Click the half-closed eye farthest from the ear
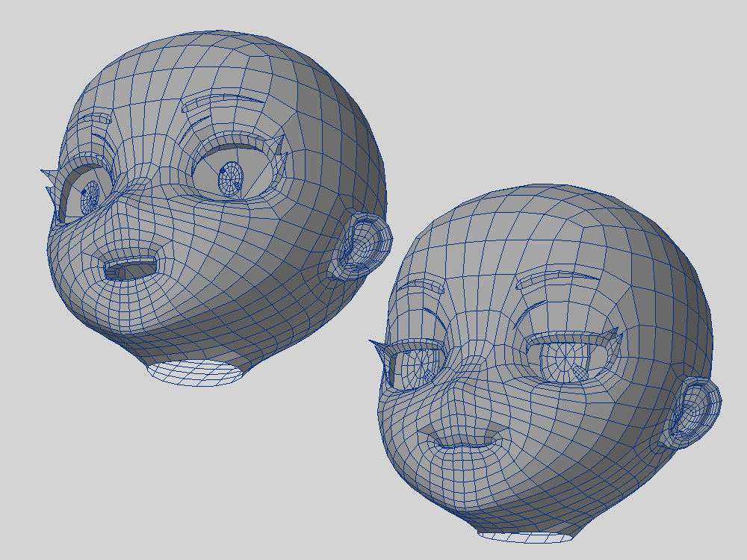 [415, 366]
